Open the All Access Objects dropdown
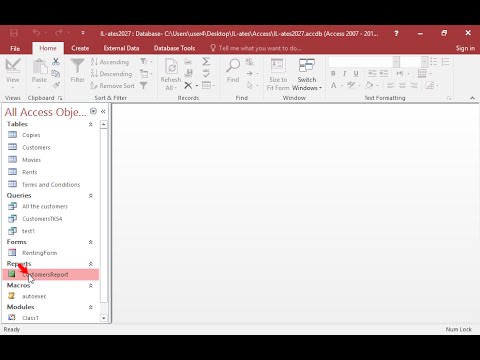The image size is (480, 360). [x=93, y=111]
